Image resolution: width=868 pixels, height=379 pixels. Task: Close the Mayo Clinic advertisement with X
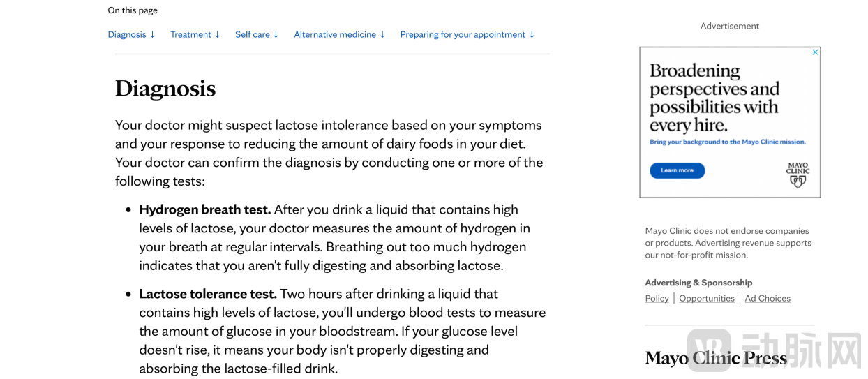pyautogui.click(x=814, y=52)
